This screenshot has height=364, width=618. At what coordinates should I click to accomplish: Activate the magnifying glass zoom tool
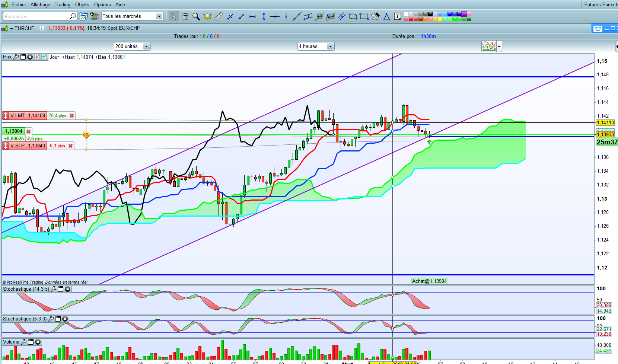point(196,16)
